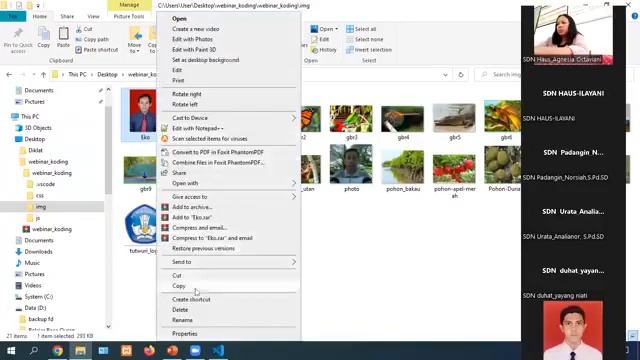Open PowerPoint from the taskbar

click(x=172, y=351)
